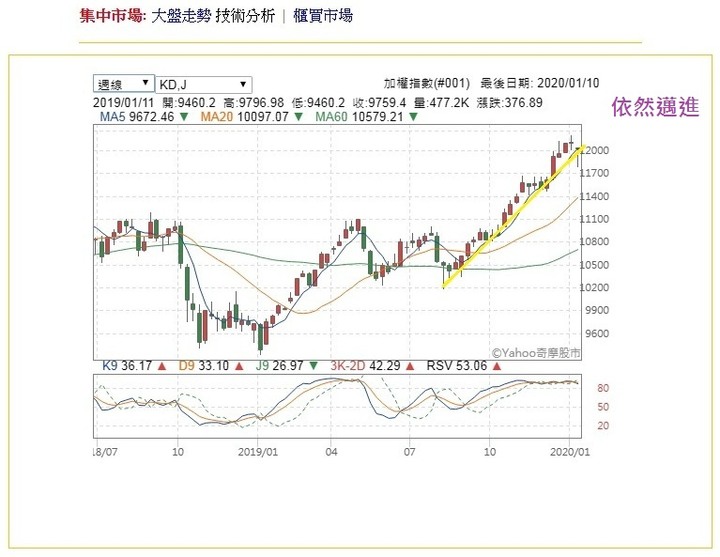Click the 高:9796.98 high price

coord(253,102)
